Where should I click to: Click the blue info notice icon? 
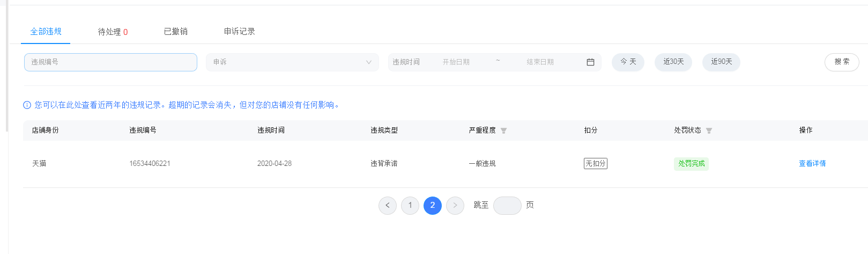pyautogui.click(x=27, y=105)
